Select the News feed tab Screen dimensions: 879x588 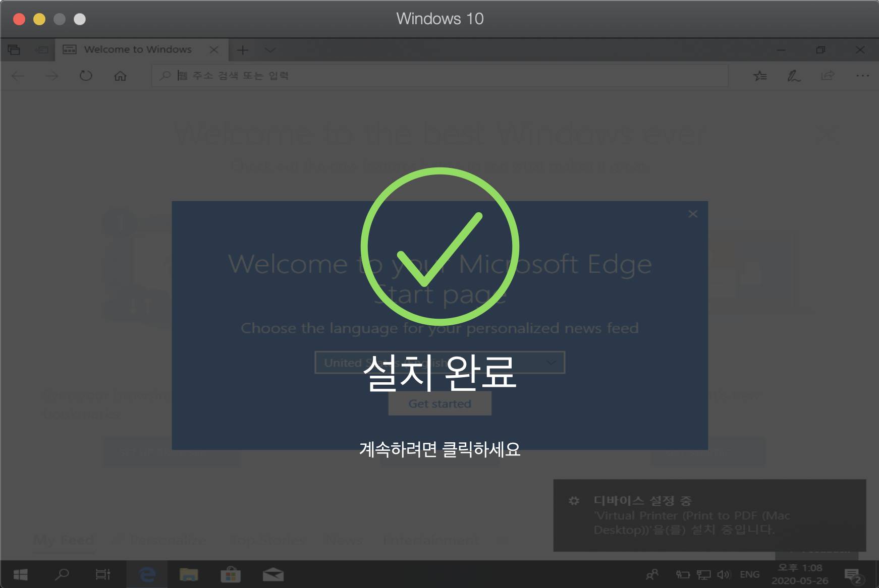pyautogui.click(x=344, y=540)
